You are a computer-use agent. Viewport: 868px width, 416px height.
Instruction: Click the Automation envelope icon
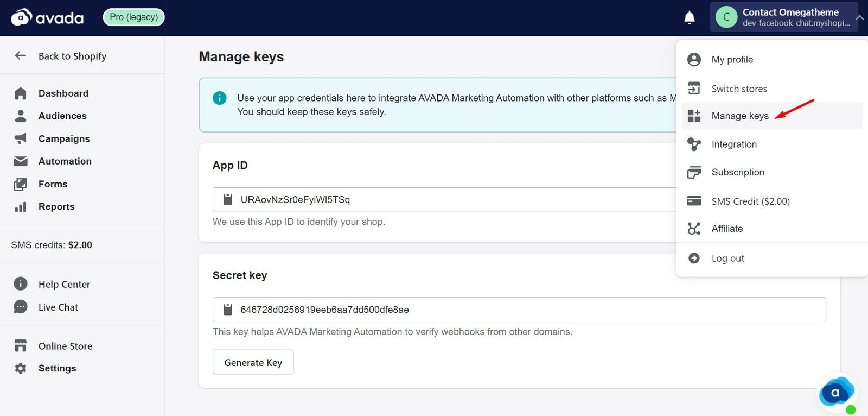click(x=21, y=161)
